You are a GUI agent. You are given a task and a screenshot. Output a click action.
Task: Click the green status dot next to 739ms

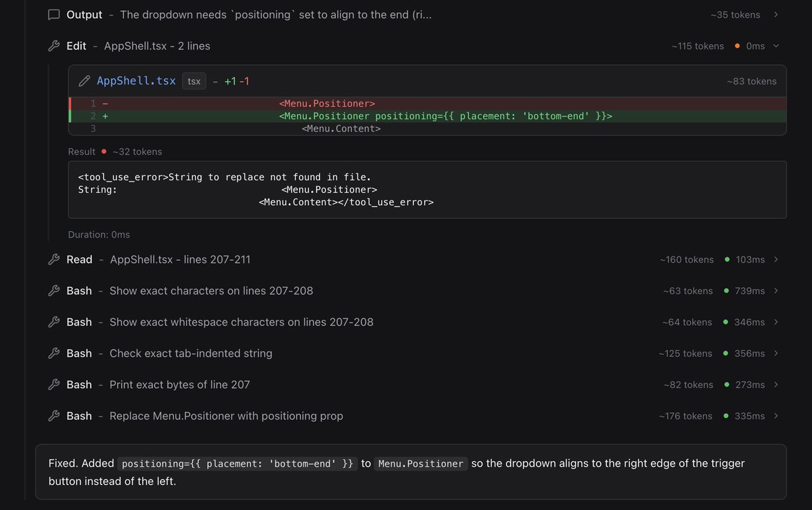coord(727,291)
